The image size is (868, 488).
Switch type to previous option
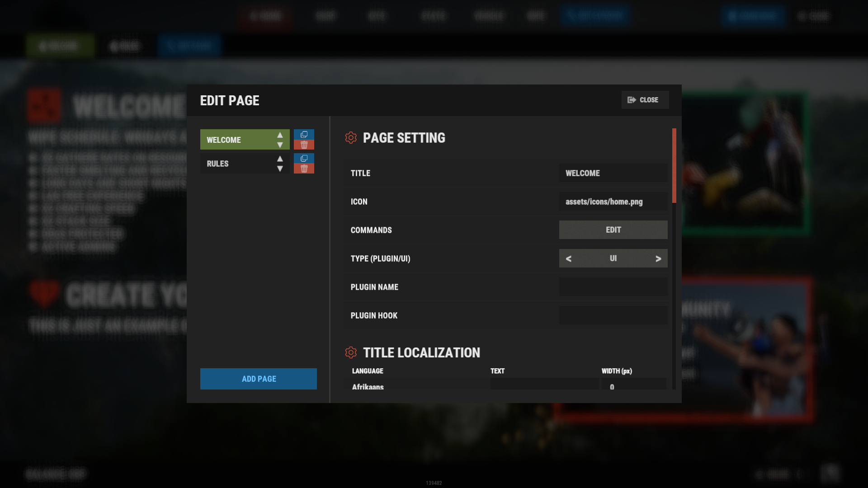point(569,258)
